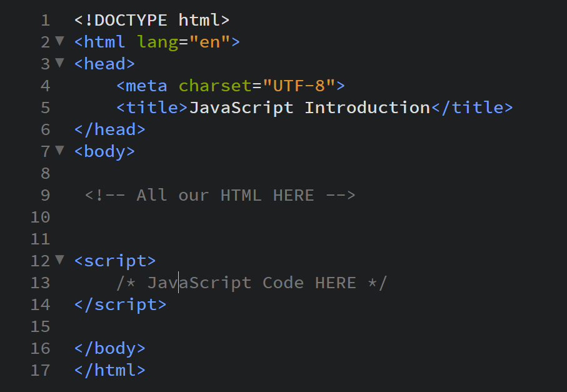567x392 pixels.
Task: Click the closing html tag
Action: click(x=109, y=370)
